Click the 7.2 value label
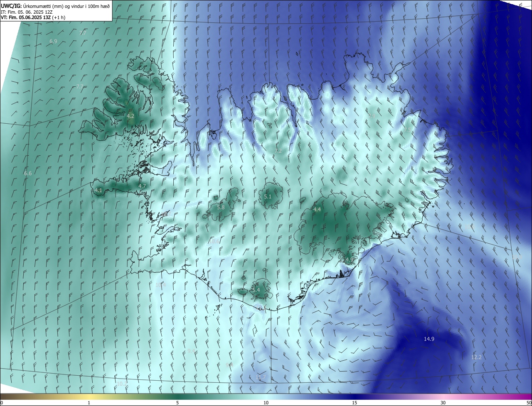 278,151
